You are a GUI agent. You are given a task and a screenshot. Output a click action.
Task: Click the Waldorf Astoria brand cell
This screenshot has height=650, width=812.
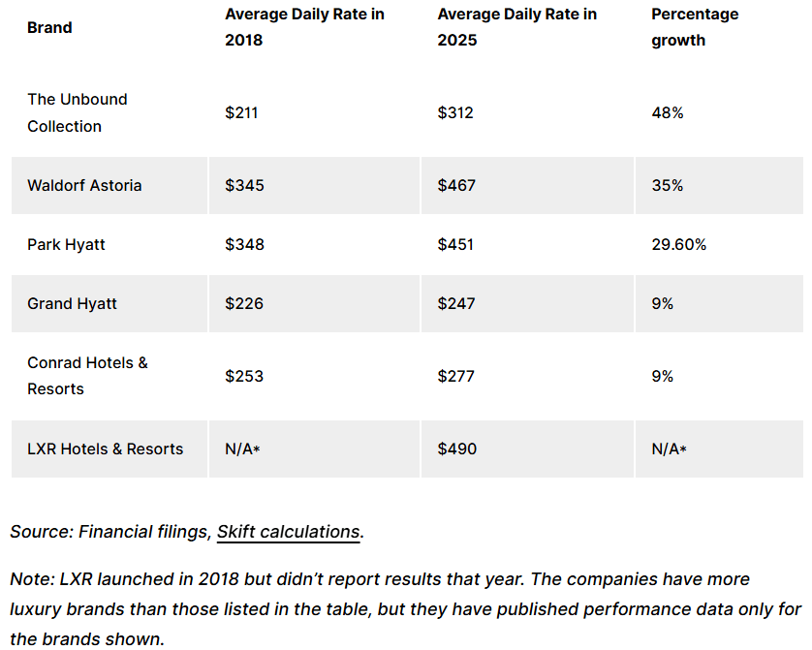coord(84,185)
